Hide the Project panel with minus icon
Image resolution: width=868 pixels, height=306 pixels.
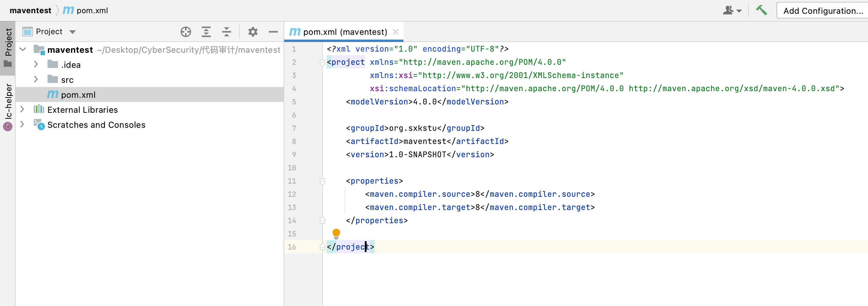click(273, 32)
